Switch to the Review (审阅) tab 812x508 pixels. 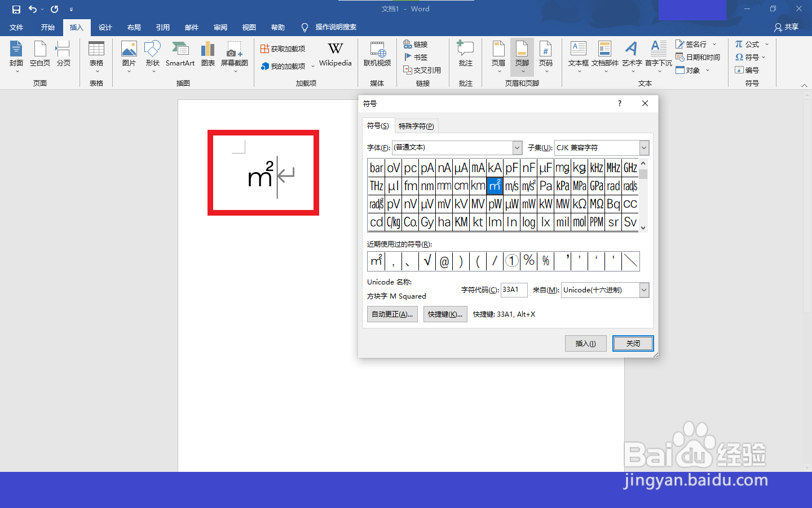(220, 27)
